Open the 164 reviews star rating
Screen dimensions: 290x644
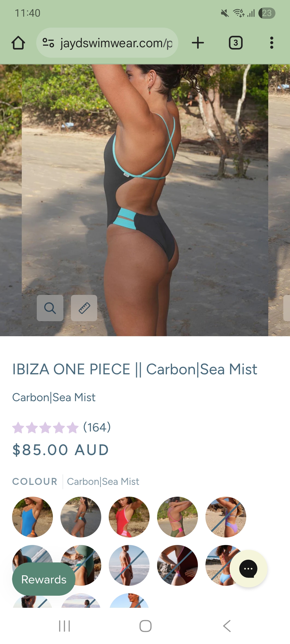tap(61, 427)
